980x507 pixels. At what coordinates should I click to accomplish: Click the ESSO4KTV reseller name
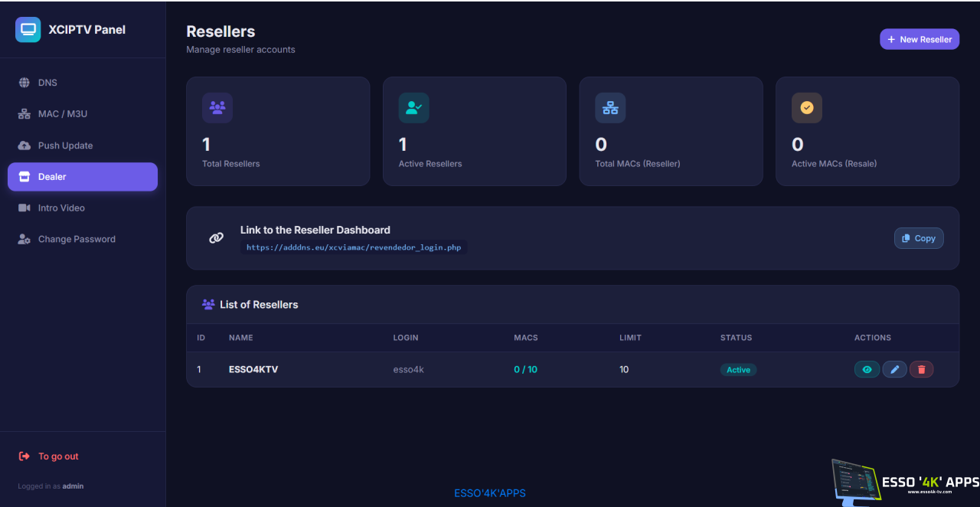(x=253, y=369)
